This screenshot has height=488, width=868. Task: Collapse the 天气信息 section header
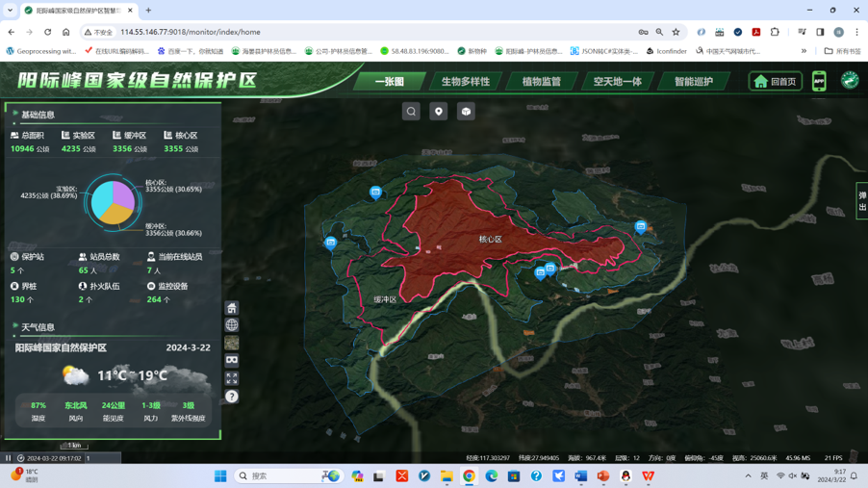click(x=38, y=327)
